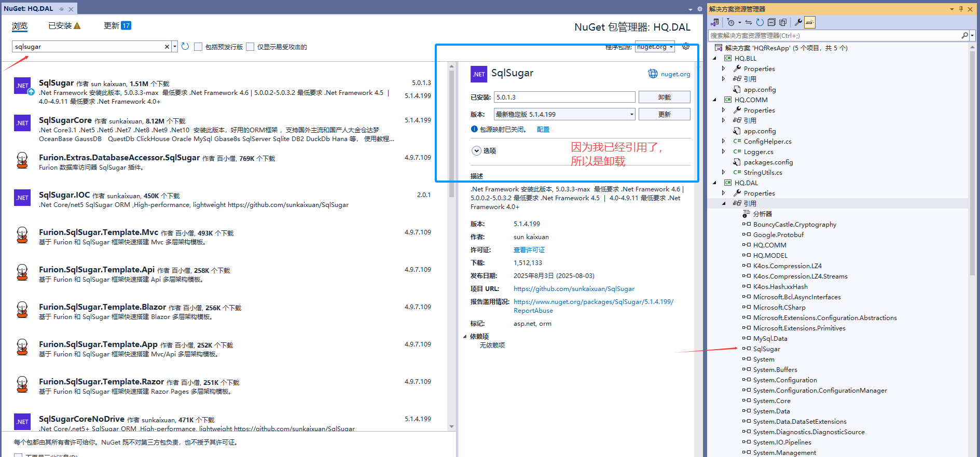Image resolution: width=980 pixels, height=457 pixels.
Task: Expand Properties under HQ.COMM
Action: click(724, 110)
